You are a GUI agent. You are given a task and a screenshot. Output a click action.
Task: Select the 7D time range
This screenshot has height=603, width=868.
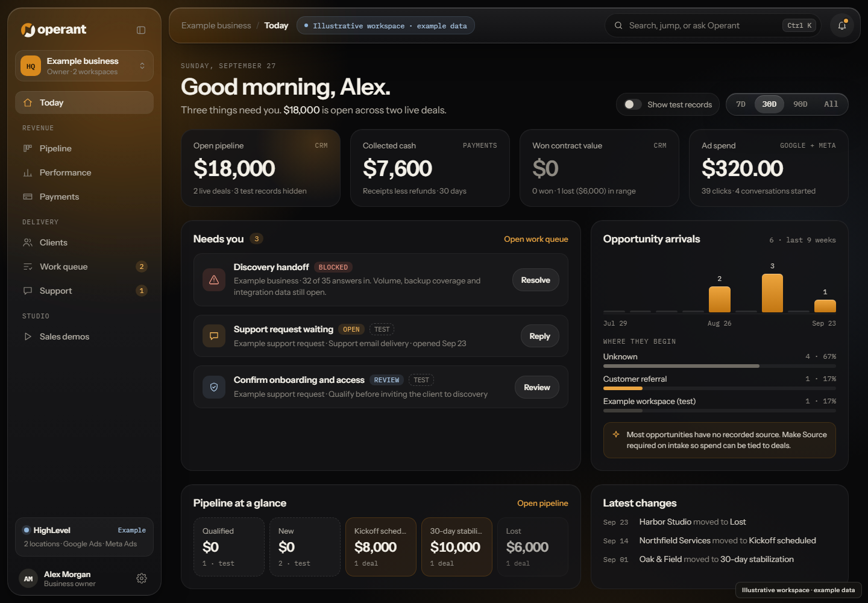coord(741,104)
